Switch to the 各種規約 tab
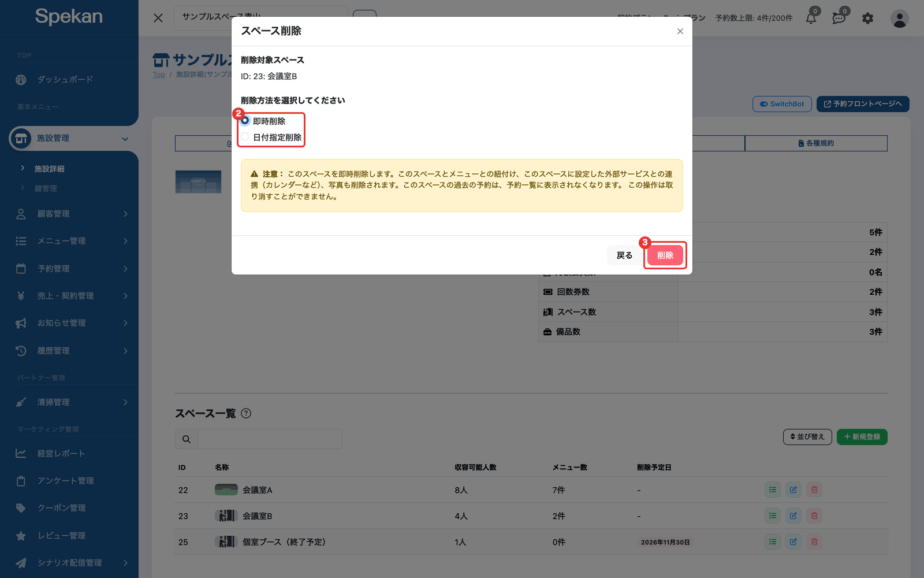Viewport: 924px width, 578px height. (x=816, y=143)
